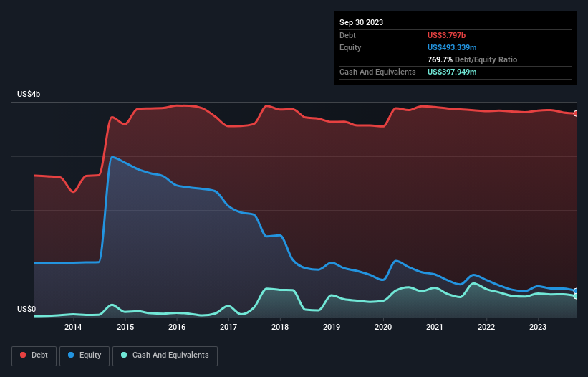Viewport: 588px width, 377px height.
Task: Select the 2019 x-axis label
Action: 332,327
